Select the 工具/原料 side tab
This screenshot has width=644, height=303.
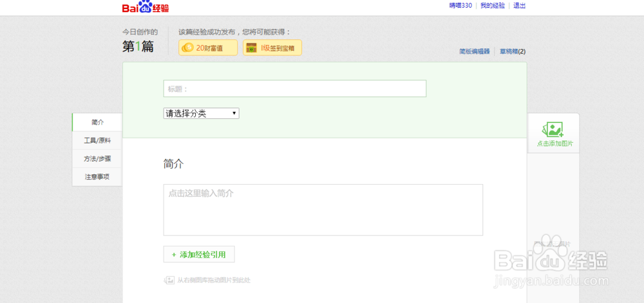click(x=97, y=141)
